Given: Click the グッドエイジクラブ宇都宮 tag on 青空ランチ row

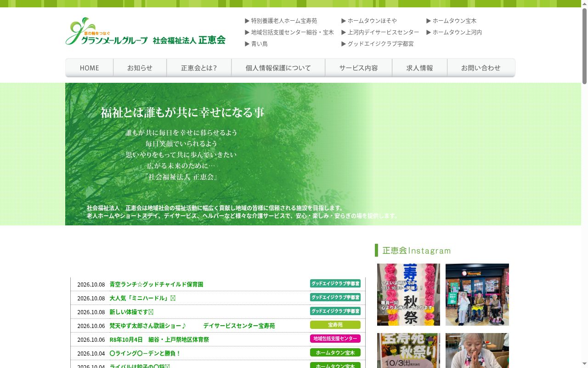Looking at the screenshot, I should point(335,283).
